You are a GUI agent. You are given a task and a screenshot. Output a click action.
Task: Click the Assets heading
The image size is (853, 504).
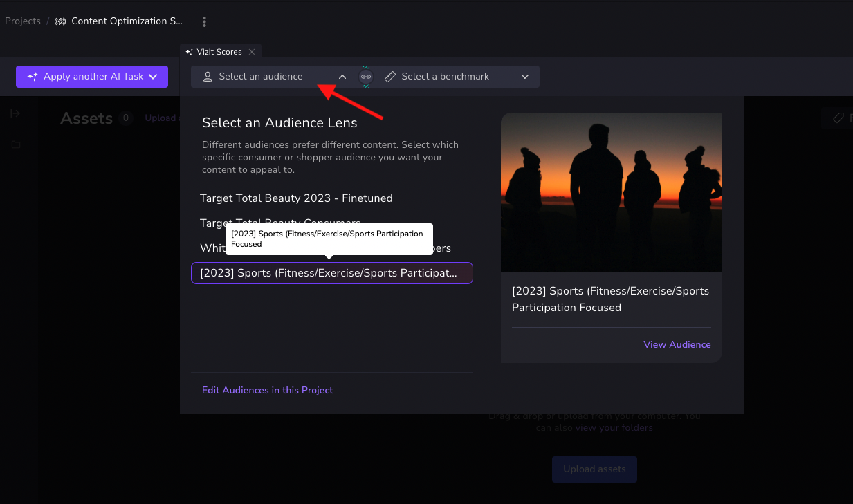click(86, 118)
